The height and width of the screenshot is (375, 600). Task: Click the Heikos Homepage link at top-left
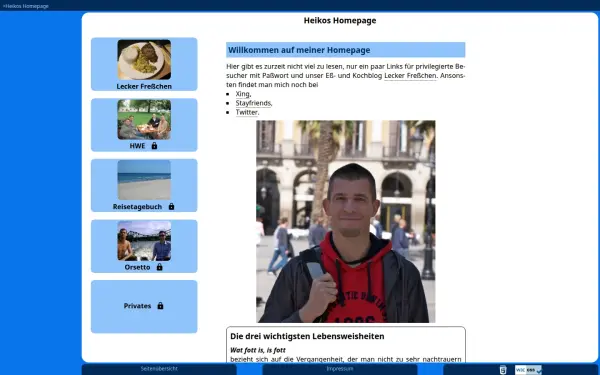coord(26,6)
